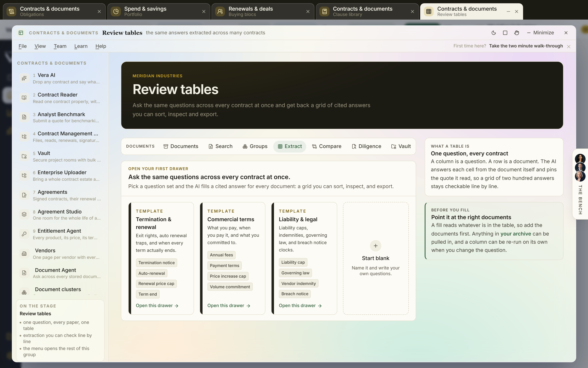Click the Spend & savings pie icon
This screenshot has width=588, height=368.
pos(116,11)
